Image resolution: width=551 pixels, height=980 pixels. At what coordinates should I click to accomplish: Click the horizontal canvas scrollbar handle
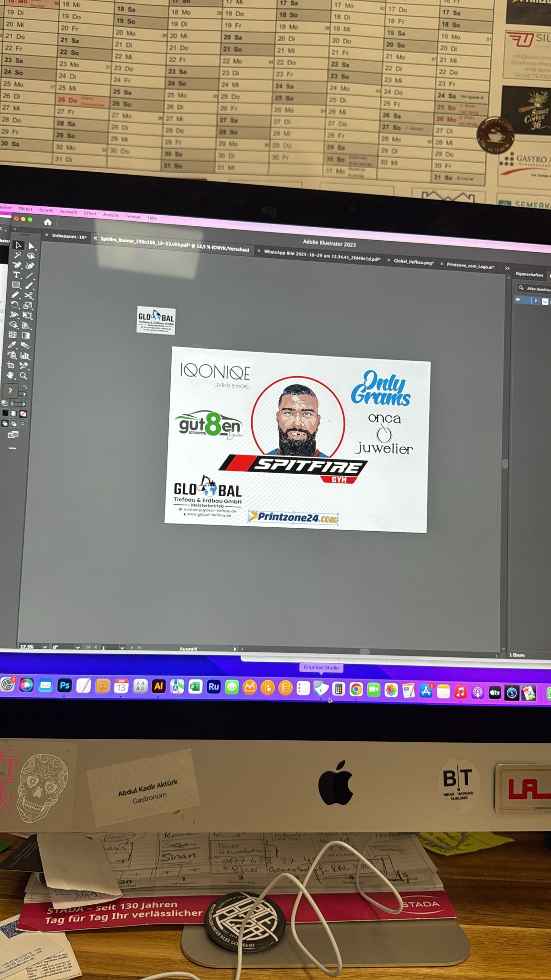pos(364,651)
